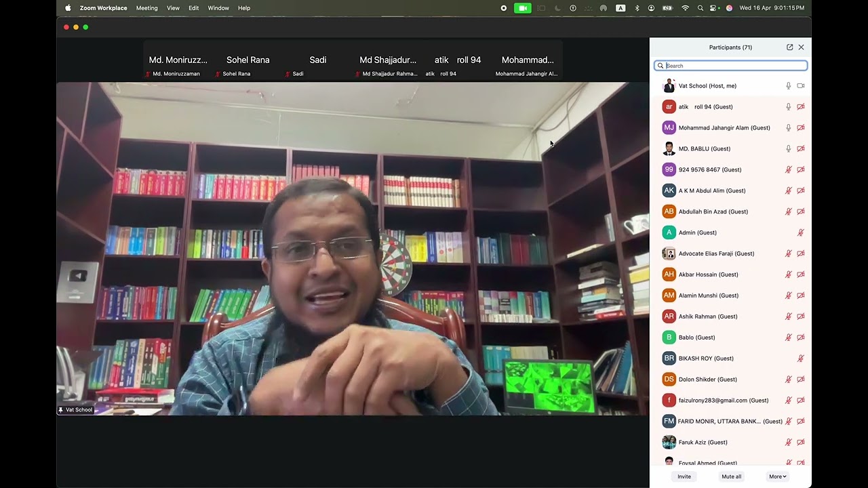Open macOS Control Center icon in menu bar
868x488 pixels.
click(x=714, y=8)
